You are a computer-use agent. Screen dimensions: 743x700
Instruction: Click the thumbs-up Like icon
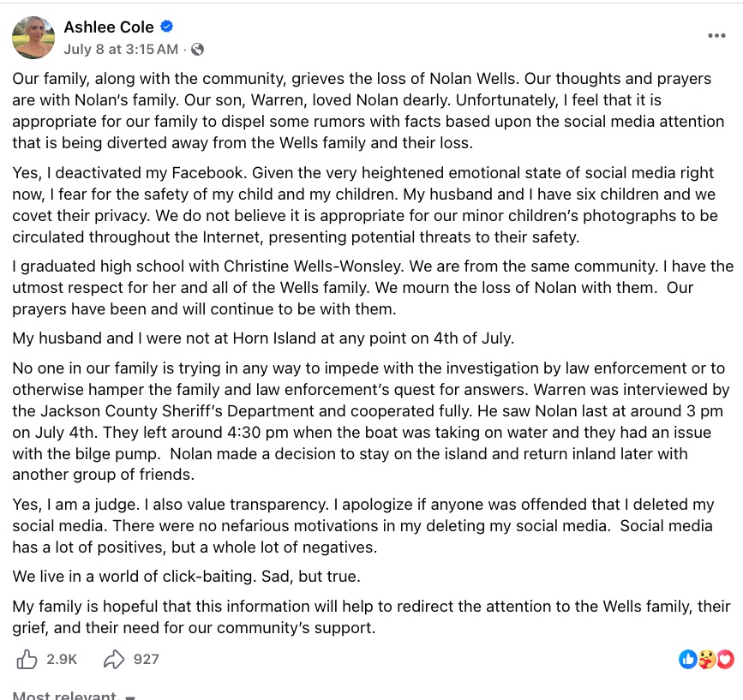(27, 659)
